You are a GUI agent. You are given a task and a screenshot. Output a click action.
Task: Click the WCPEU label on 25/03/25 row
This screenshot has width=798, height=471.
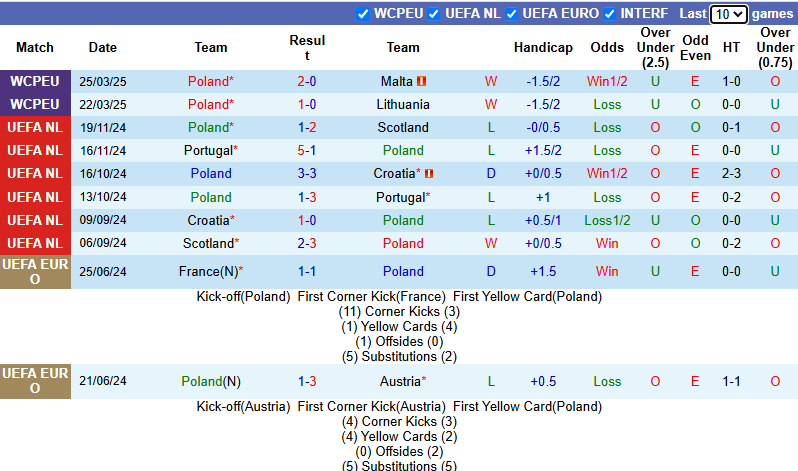(x=35, y=81)
